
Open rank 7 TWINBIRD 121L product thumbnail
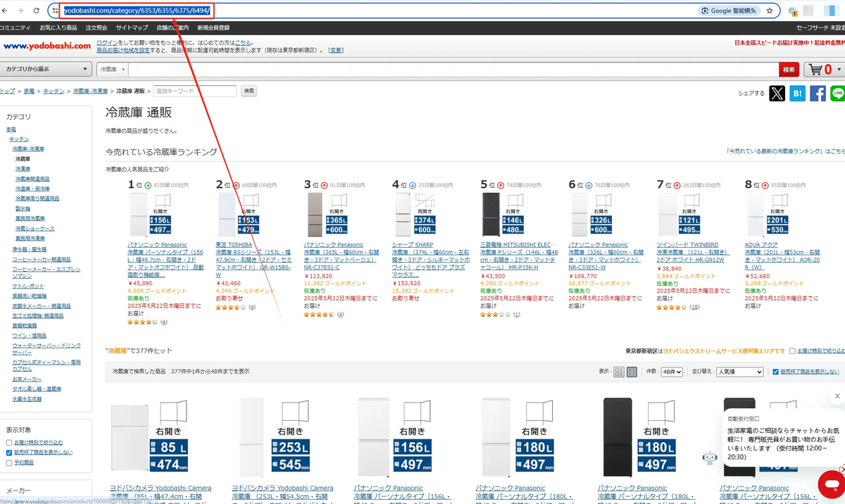pyautogui.click(x=680, y=215)
